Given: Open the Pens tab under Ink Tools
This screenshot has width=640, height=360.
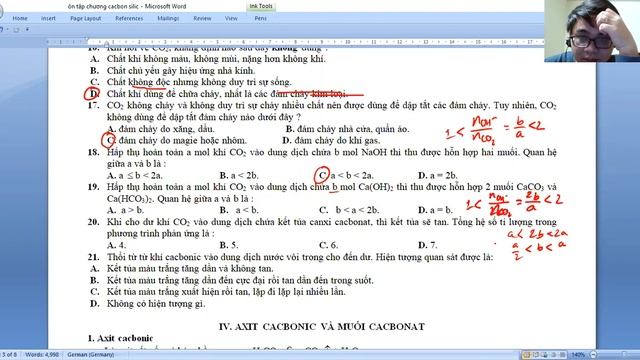Looking at the screenshot, I should [x=260, y=18].
